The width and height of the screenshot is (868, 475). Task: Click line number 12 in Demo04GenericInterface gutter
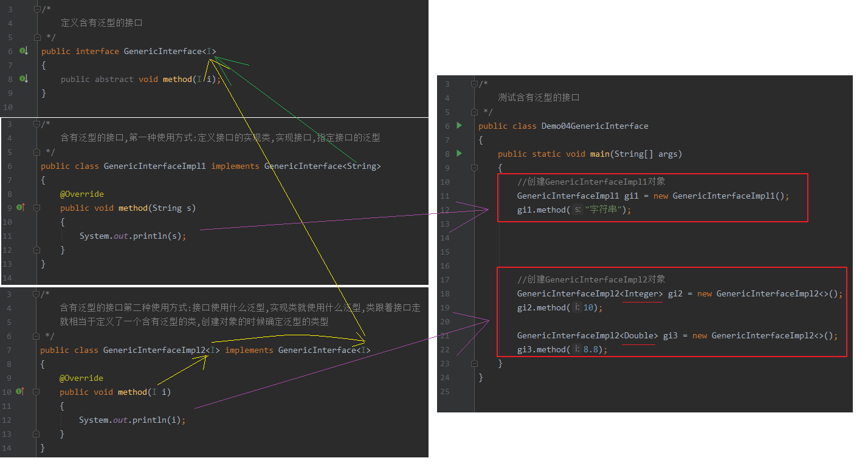tap(445, 210)
